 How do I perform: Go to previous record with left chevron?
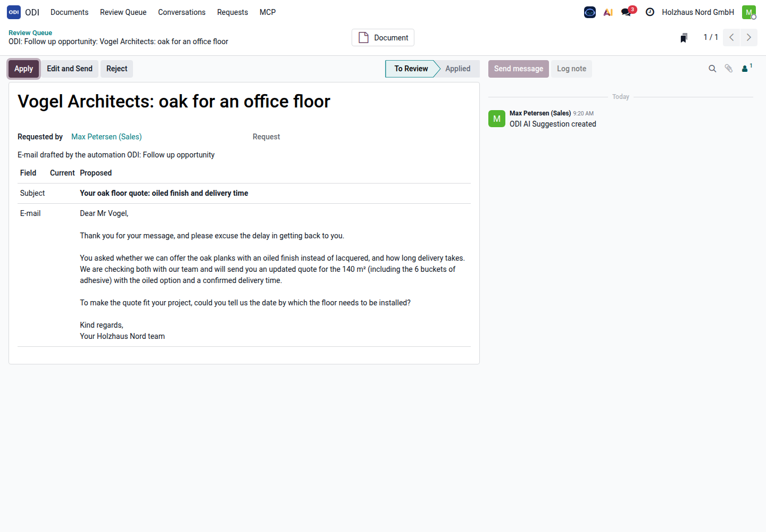click(x=731, y=37)
